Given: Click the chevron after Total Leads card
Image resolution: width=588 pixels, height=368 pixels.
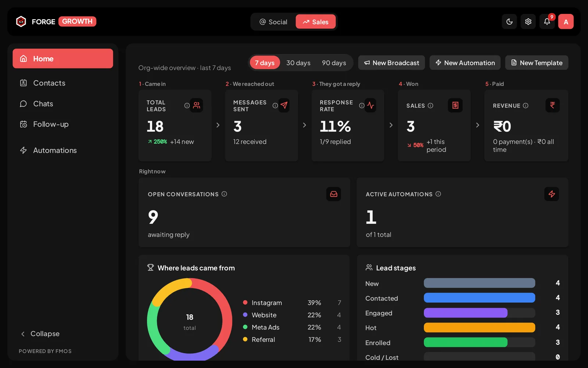Looking at the screenshot, I should [218, 125].
